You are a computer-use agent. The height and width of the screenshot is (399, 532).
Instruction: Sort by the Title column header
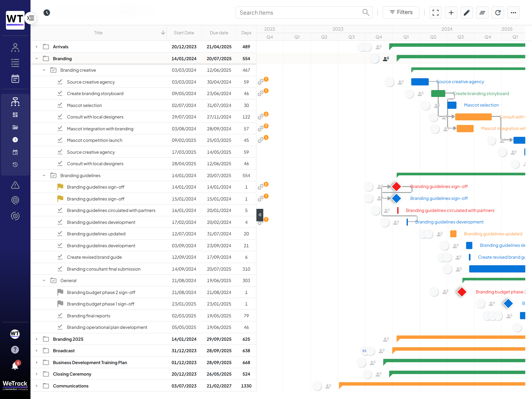click(x=98, y=33)
